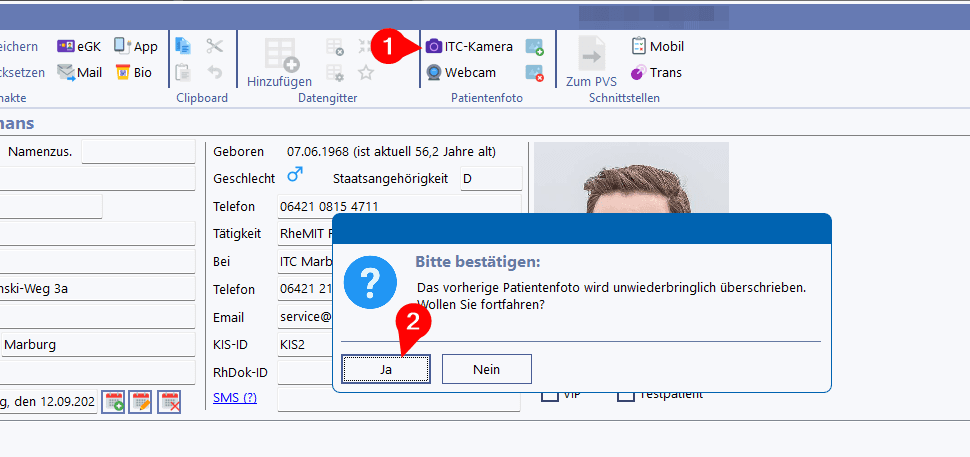Click the Staatsangehörigkeit field
970x457 pixels.
[x=490, y=179]
